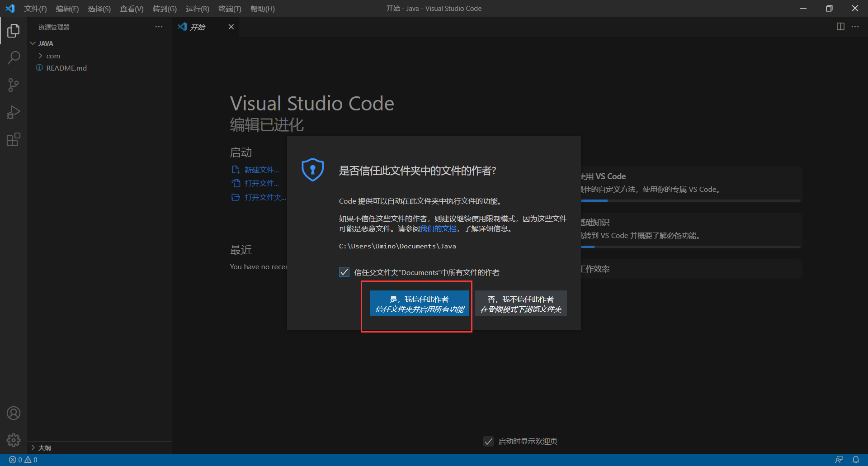868x466 pixels.
Task: Open the 帮助(H) menu
Action: coord(263,9)
